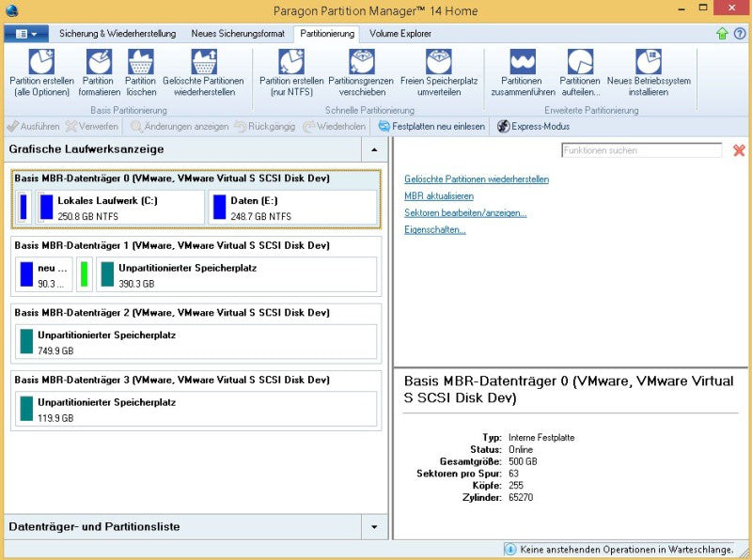The image size is (752, 560).
Task: Click the 'Wiederholen' toolbar button
Action: click(x=334, y=127)
